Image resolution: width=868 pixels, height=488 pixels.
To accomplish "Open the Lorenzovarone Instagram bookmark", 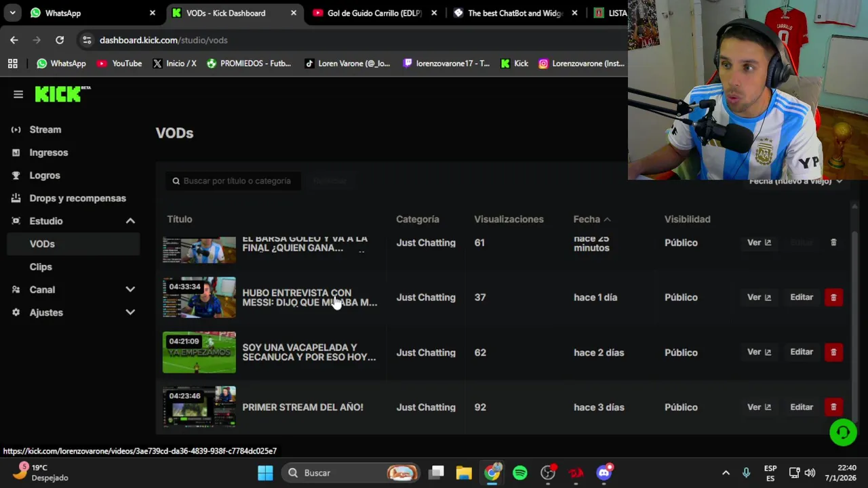I will pos(582,63).
